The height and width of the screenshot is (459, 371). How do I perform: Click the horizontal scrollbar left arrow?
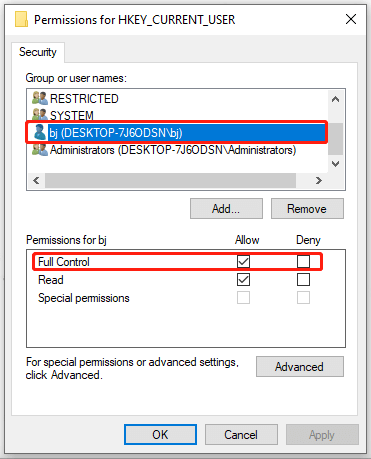(36, 180)
